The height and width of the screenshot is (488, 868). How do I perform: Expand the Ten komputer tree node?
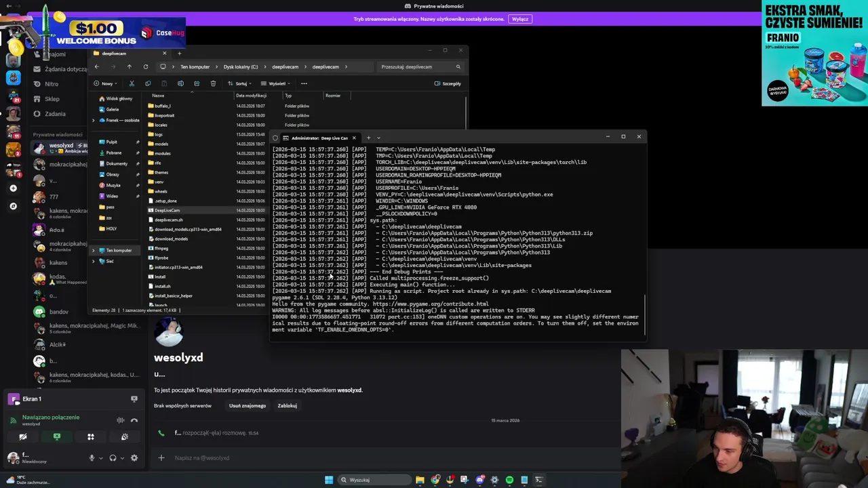pyautogui.click(x=94, y=250)
